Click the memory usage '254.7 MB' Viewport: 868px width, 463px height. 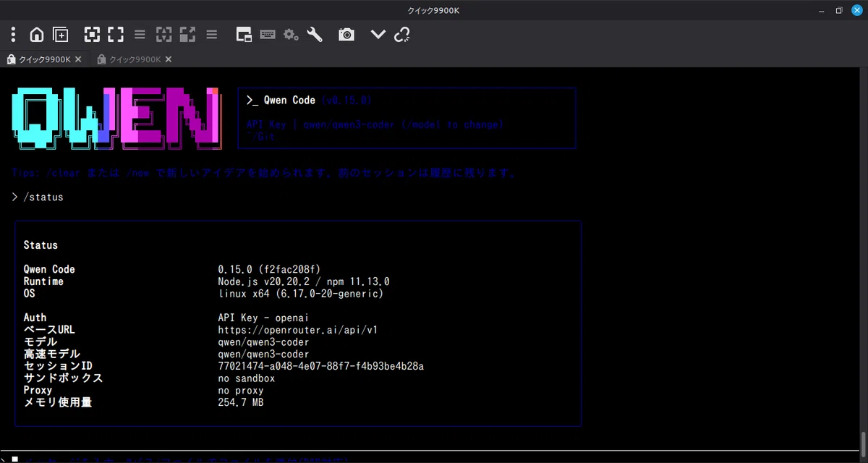pos(241,402)
